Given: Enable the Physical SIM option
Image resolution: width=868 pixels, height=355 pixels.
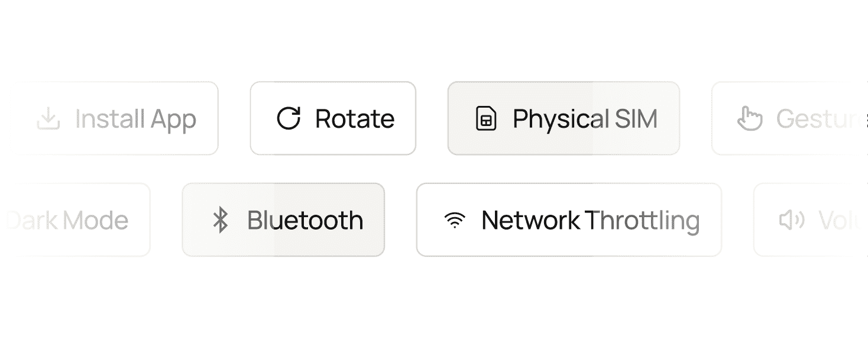Looking at the screenshot, I should pos(563,118).
